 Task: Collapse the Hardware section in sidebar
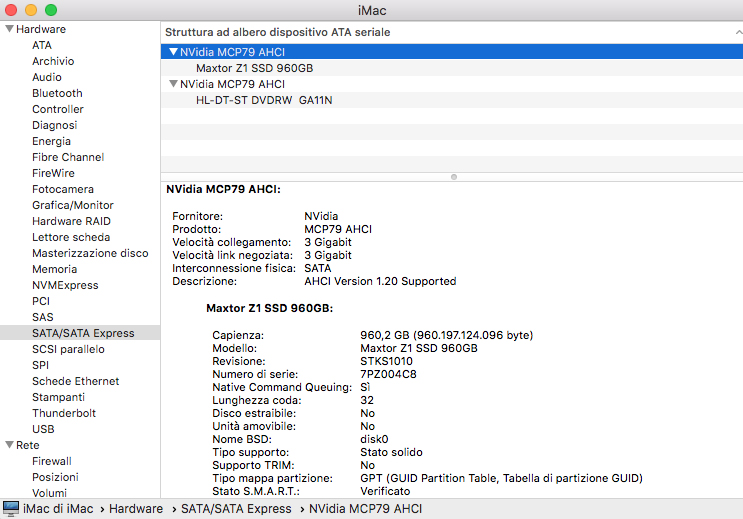coord(9,30)
